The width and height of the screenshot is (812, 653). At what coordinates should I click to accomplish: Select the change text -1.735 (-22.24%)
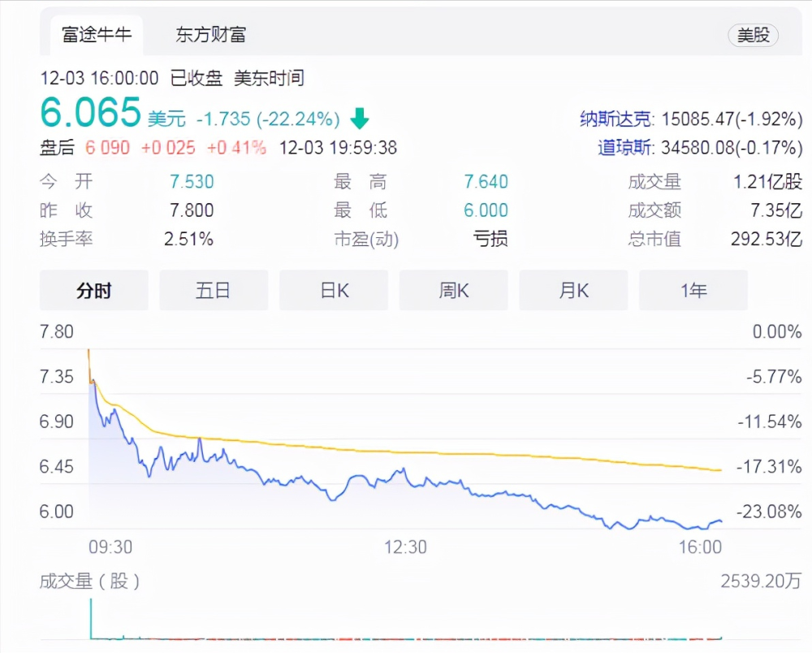click(268, 119)
